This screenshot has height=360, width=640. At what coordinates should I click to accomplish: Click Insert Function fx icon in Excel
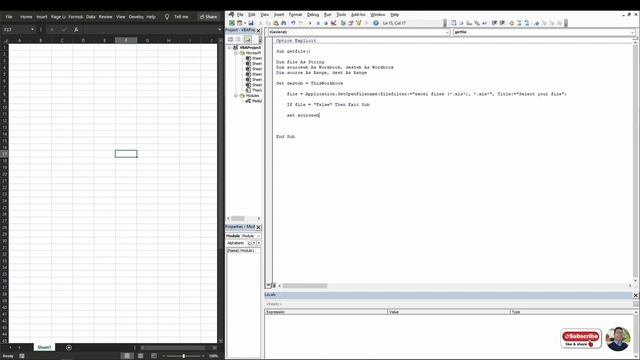[x=76, y=30]
